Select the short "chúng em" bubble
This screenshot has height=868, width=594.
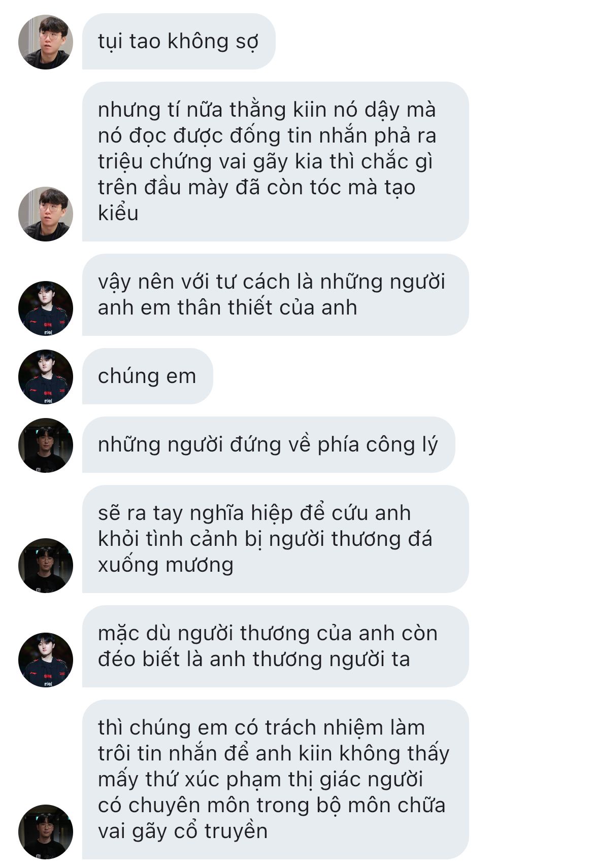(147, 376)
